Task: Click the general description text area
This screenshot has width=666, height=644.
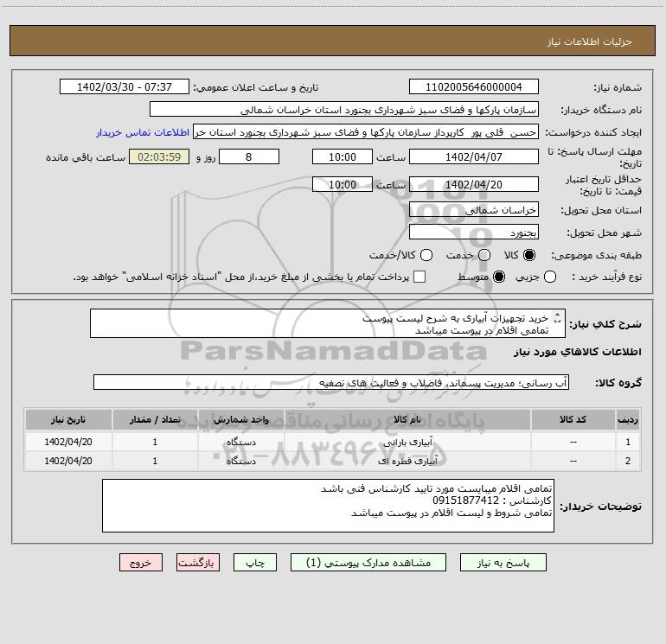Action: tap(328, 323)
